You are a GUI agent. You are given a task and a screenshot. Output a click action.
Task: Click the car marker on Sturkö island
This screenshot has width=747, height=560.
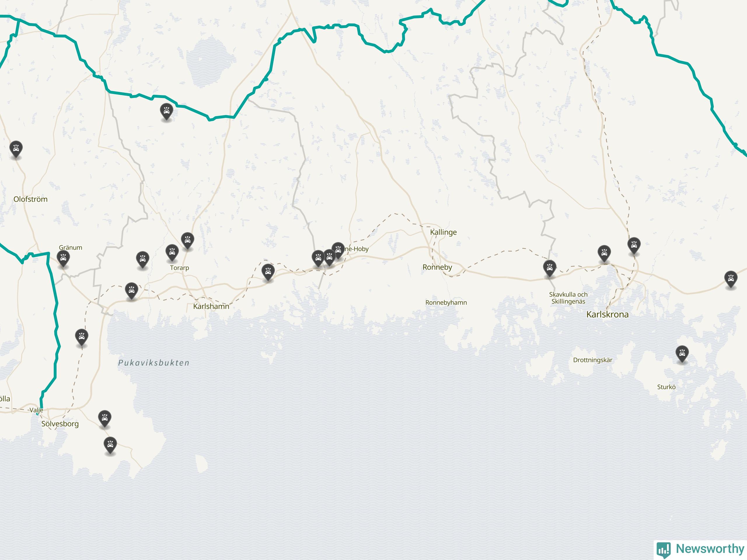pyautogui.click(x=682, y=353)
